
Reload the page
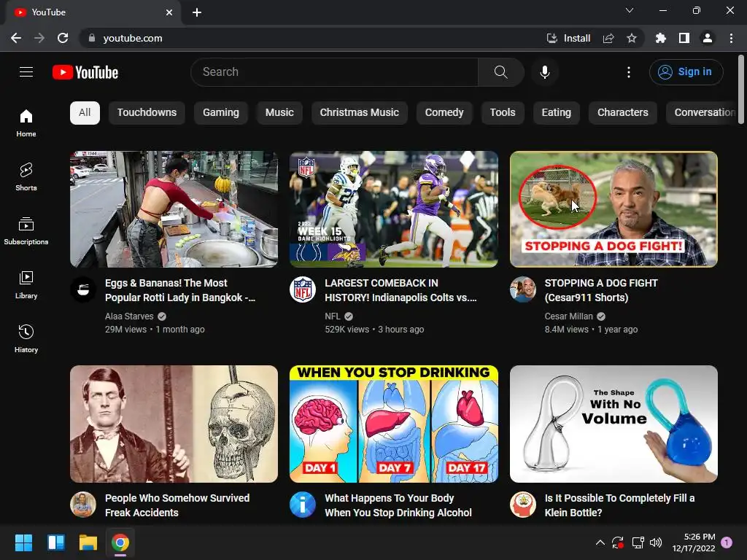click(63, 38)
